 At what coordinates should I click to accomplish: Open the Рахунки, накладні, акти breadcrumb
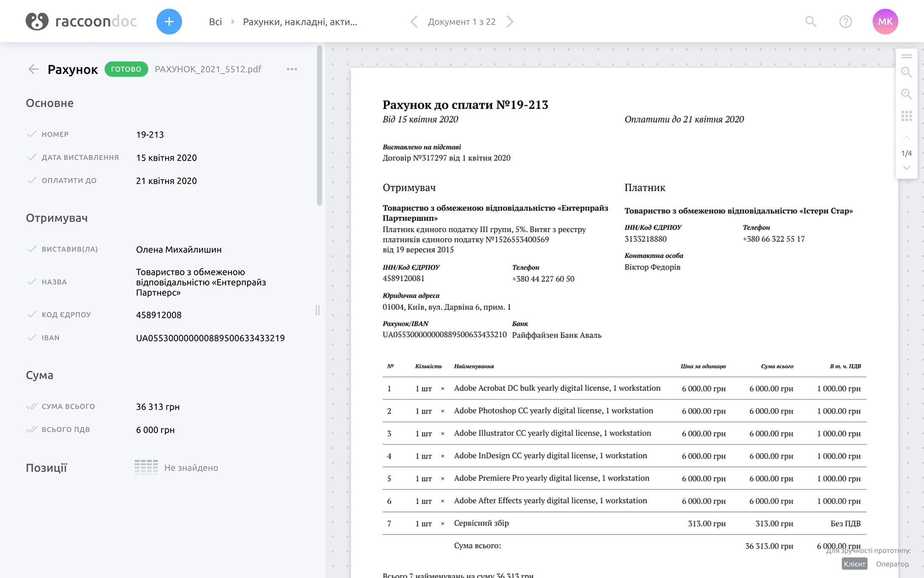pos(300,22)
